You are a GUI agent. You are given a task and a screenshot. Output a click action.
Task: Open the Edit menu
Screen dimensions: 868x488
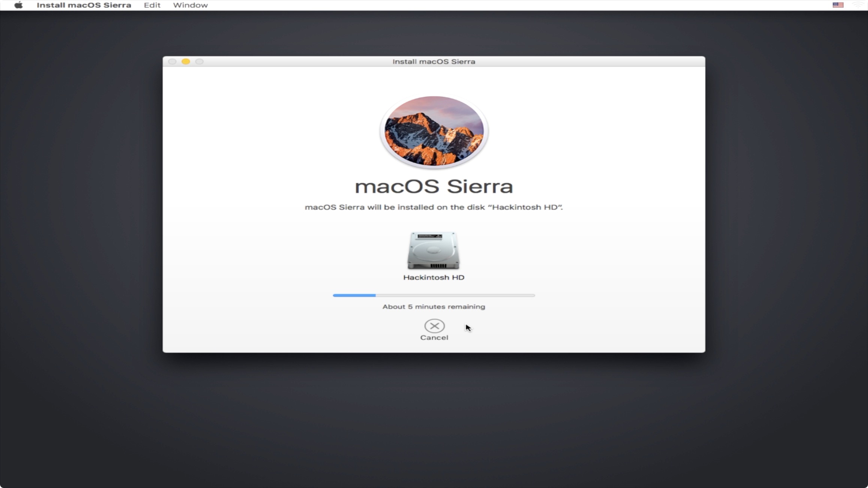click(x=152, y=5)
